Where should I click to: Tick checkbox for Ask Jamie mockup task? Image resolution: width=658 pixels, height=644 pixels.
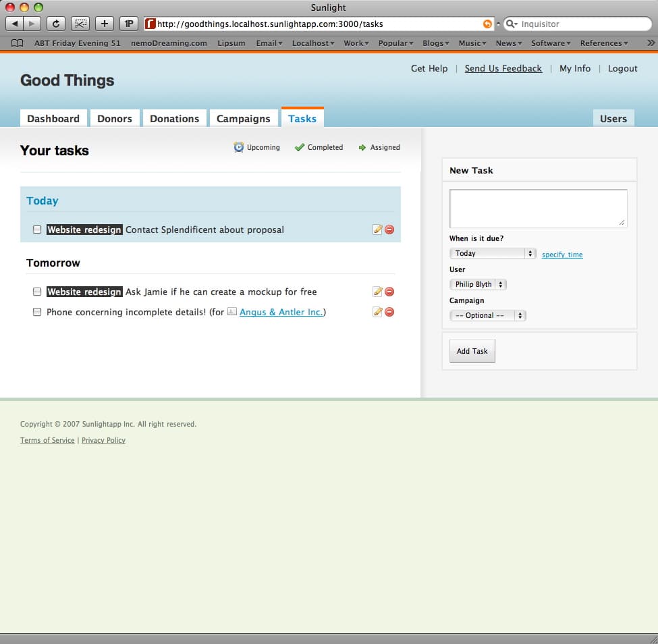[x=37, y=292]
